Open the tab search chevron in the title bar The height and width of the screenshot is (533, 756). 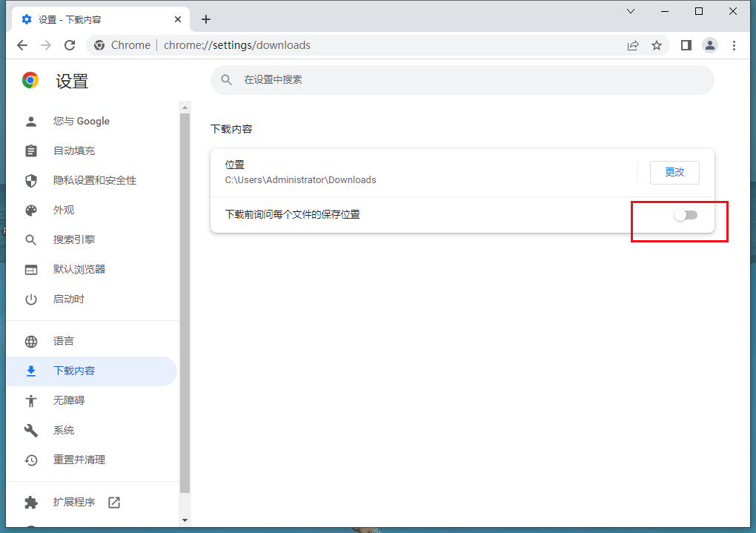click(631, 11)
